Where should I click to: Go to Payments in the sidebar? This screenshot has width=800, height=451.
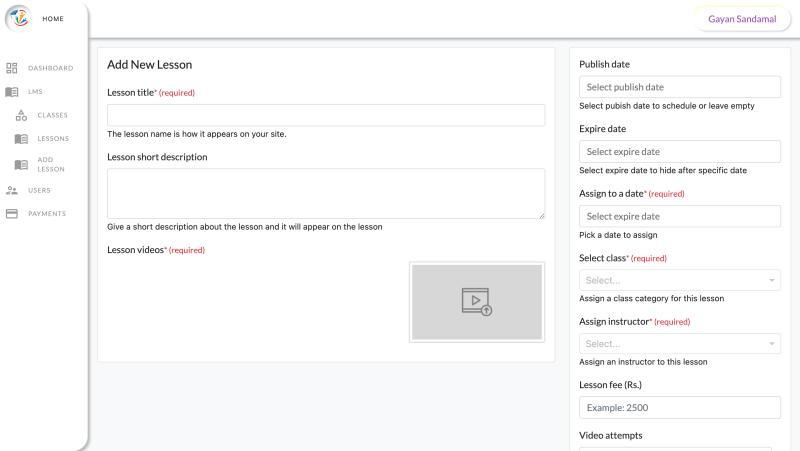coord(46,213)
